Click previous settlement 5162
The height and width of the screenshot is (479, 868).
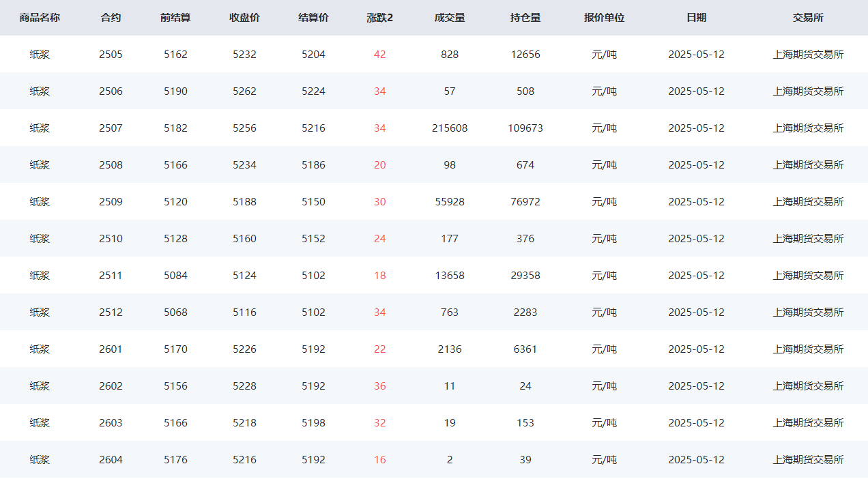click(x=175, y=55)
